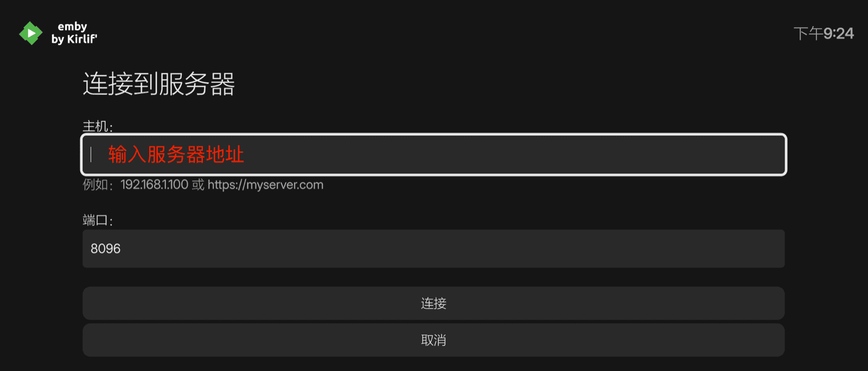Image resolution: width=868 pixels, height=371 pixels.
Task: Click the green Emby play logo icon
Action: tap(30, 33)
